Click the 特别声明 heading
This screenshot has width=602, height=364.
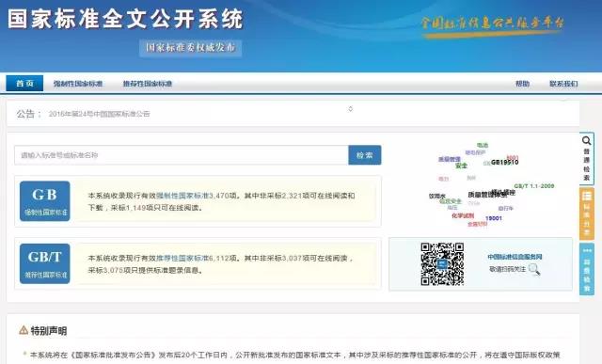coord(48,330)
